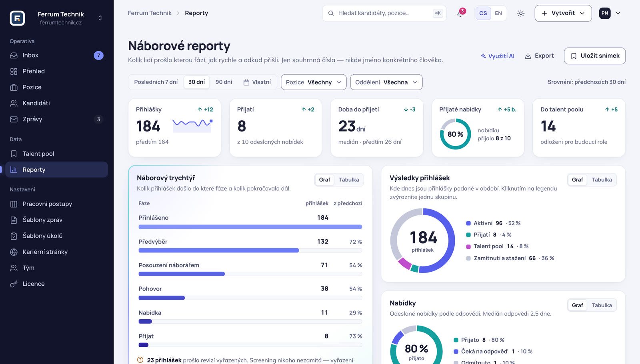This screenshot has width=640, height=364.
Task: Click the Export download button
Action: [x=539, y=56]
